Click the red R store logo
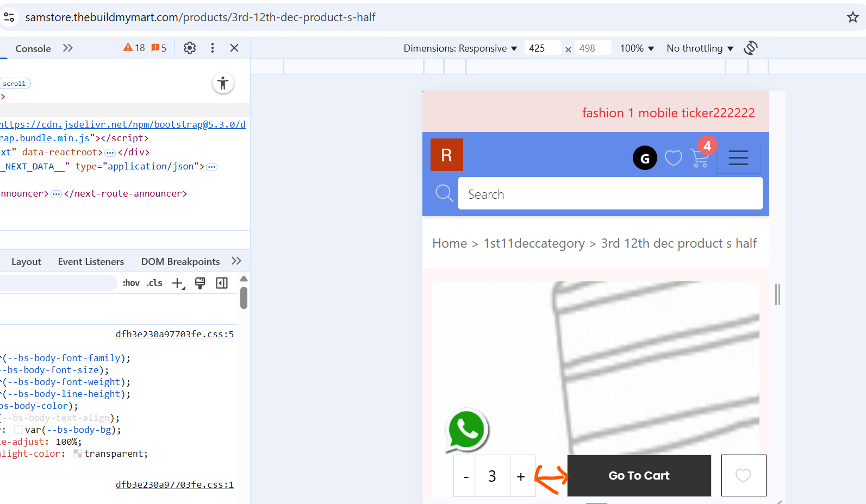Screen dimensions: 866x504 pyautogui.click(x=447, y=155)
